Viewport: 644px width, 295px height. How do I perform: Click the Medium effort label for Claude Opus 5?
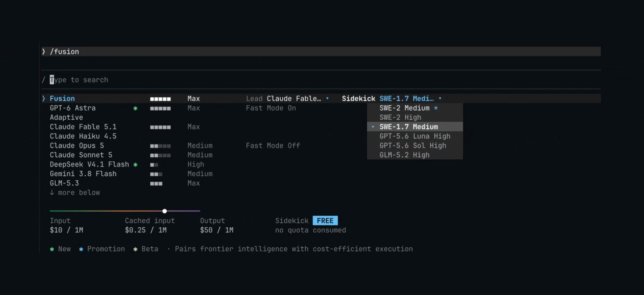pyautogui.click(x=200, y=146)
